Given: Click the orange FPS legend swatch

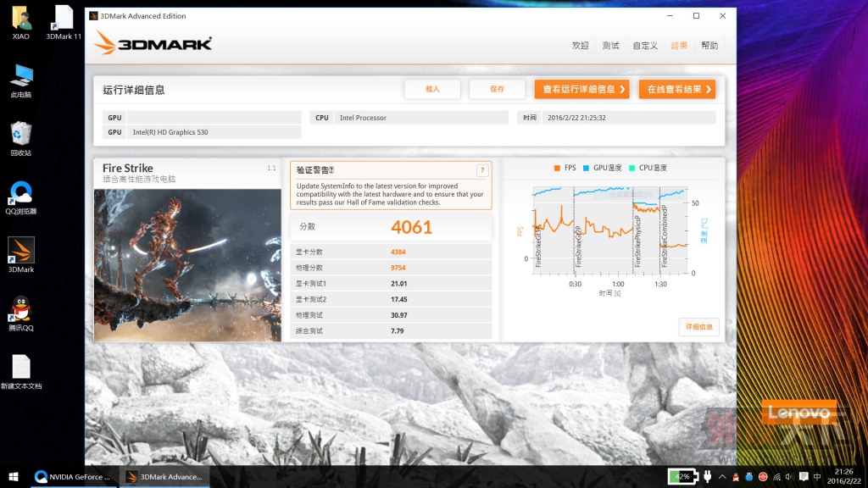Looking at the screenshot, I should 557,168.
